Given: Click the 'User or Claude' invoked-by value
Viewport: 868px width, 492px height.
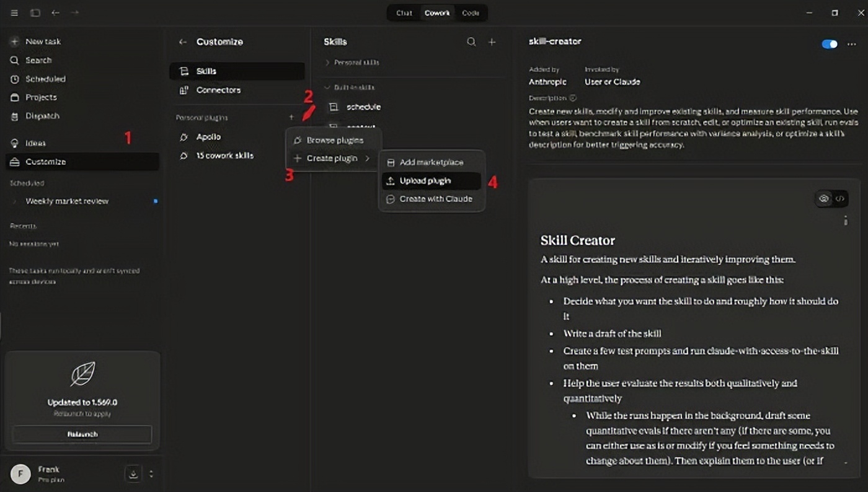Looking at the screenshot, I should [x=612, y=82].
